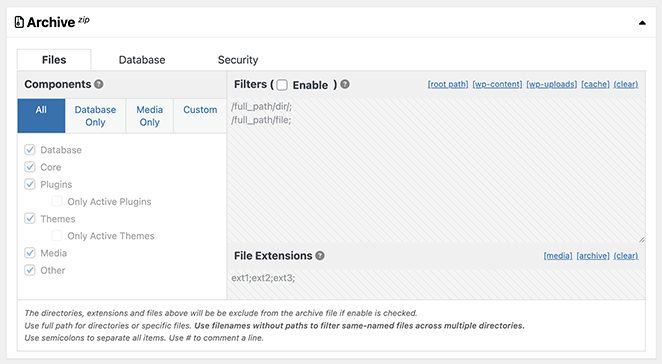
Task: Insert the [wp-uploads] filter link
Action: tap(551, 84)
